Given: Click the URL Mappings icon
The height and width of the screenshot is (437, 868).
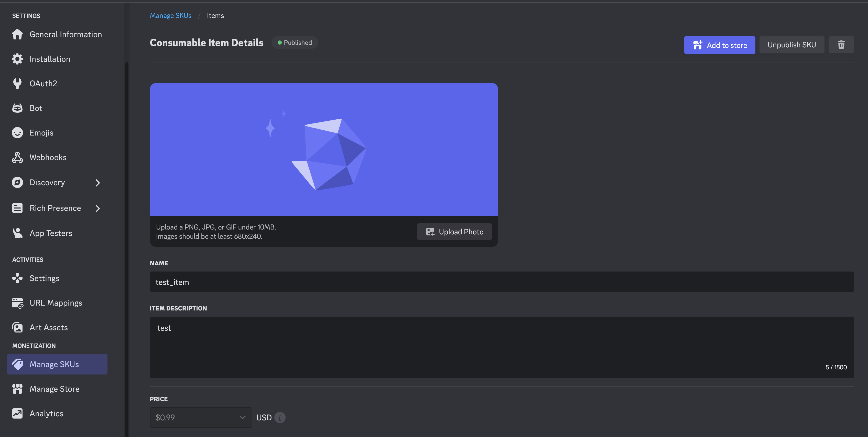Looking at the screenshot, I should tap(17, 303).
